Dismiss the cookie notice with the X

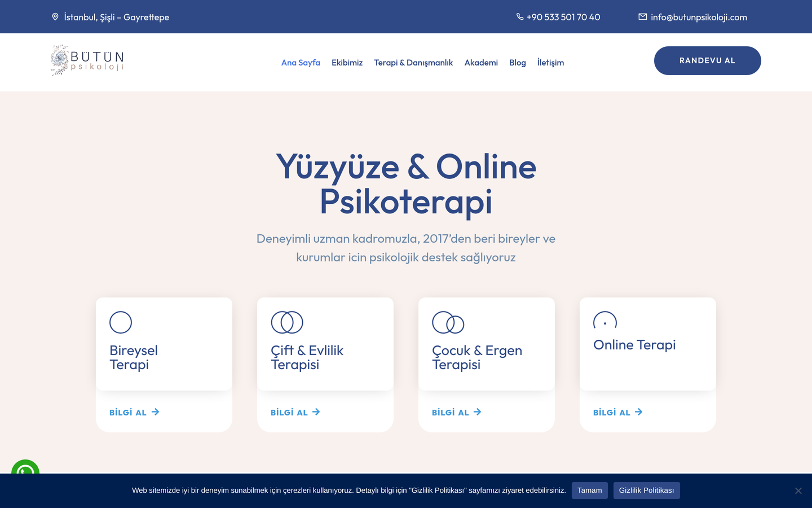click(x=798, y=491)
